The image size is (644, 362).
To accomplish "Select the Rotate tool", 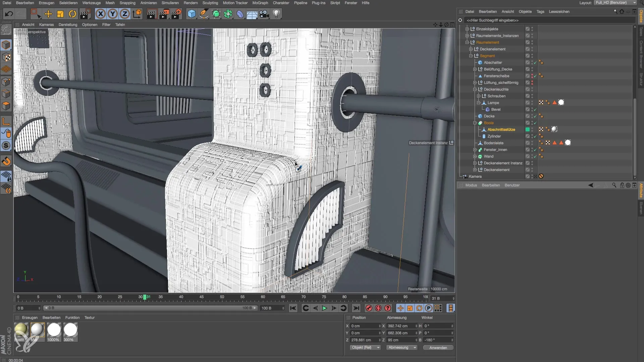I will [x=72, y=14].
